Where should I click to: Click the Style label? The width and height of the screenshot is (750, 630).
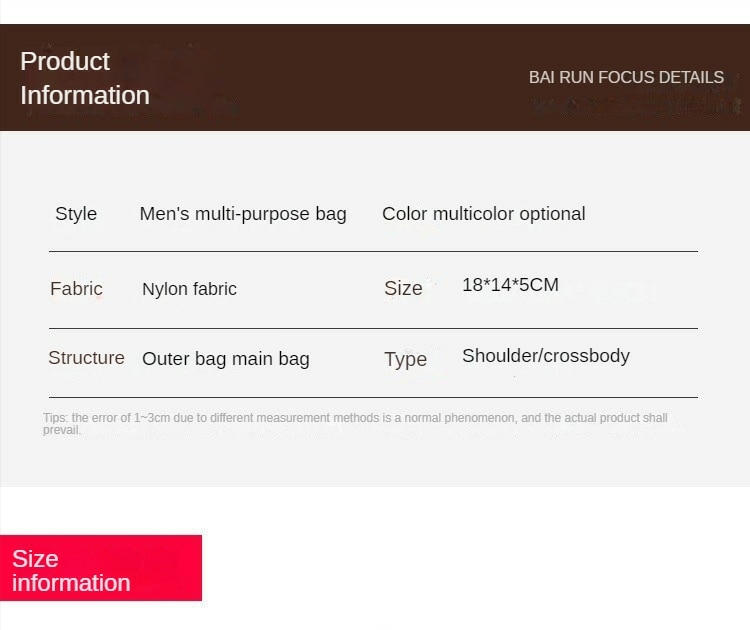[x=76, y=214]
